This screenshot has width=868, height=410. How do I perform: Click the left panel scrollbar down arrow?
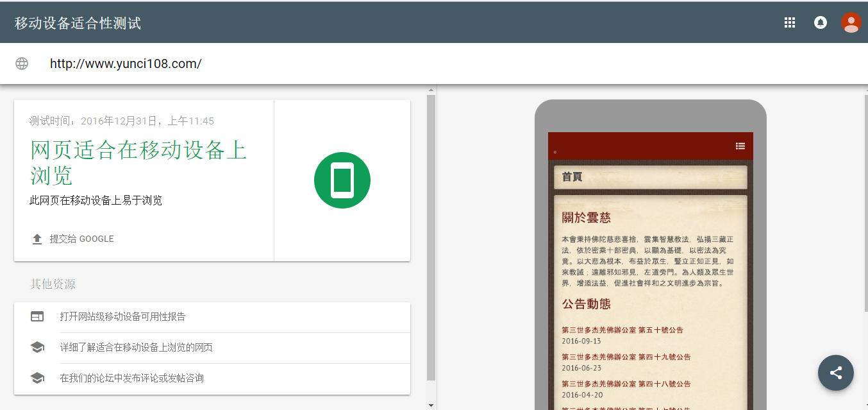pyautogui.click(x=431, y=405)
